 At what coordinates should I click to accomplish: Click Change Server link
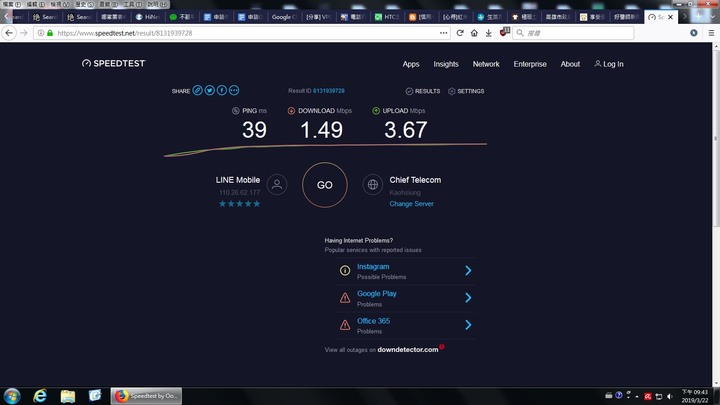[411, 204]
